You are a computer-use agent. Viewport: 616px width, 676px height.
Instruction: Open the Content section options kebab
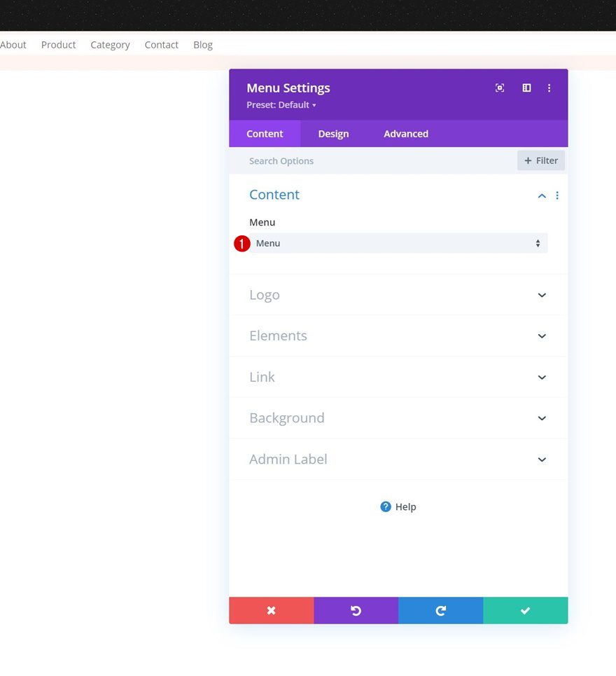557,195
